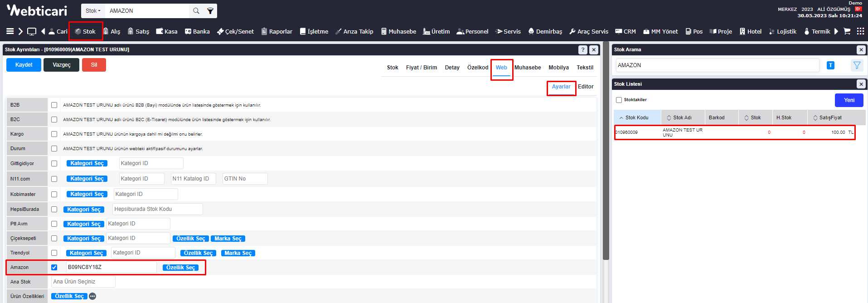The width and height of the screenshot is (868, 303).
Task: Open the Cari module
Action: click(58, 31)
